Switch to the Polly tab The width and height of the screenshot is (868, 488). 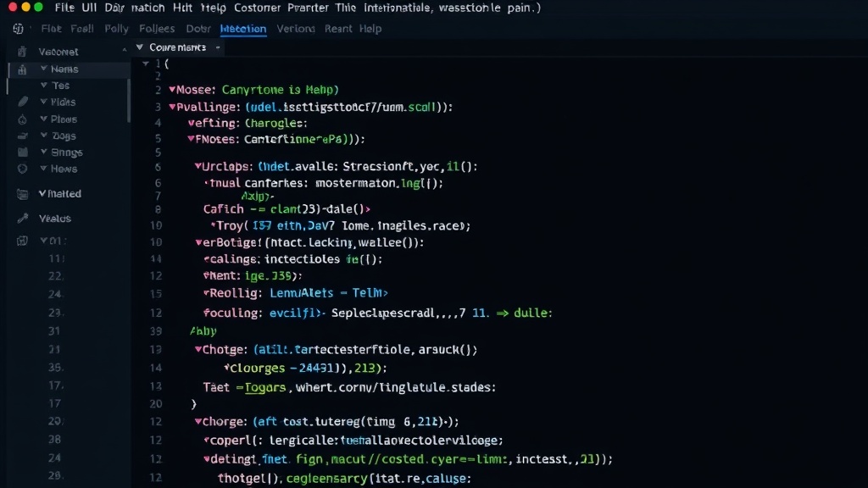coord(116,29)
